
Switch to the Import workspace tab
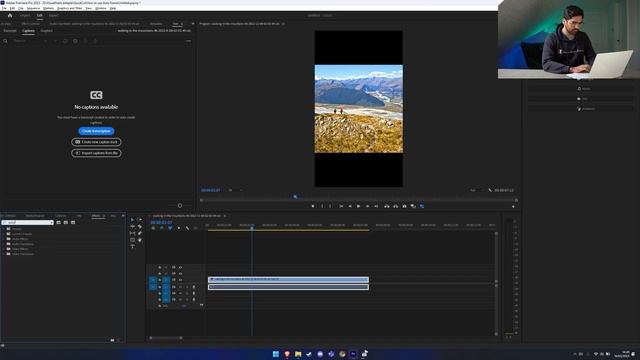click(25, 16)
